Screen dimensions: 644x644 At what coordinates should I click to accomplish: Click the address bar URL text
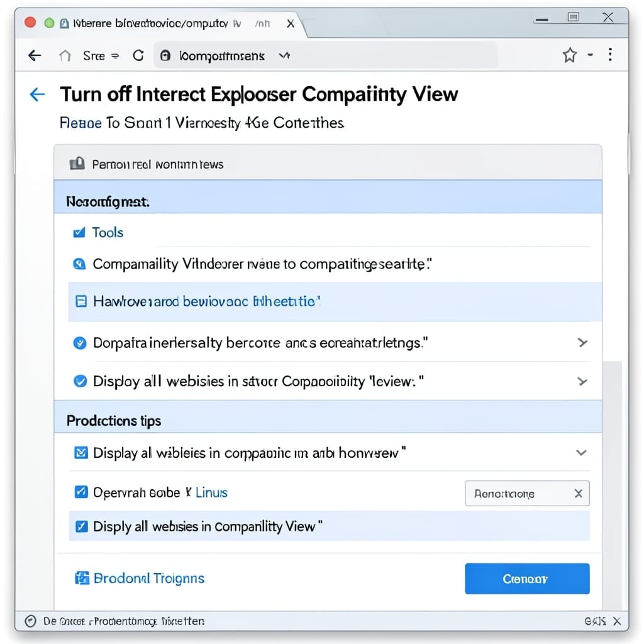tap(222, 56)
